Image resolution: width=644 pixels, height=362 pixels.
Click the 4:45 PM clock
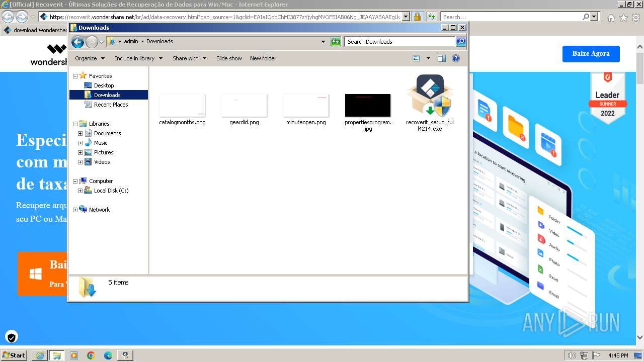tap(618, 355)
